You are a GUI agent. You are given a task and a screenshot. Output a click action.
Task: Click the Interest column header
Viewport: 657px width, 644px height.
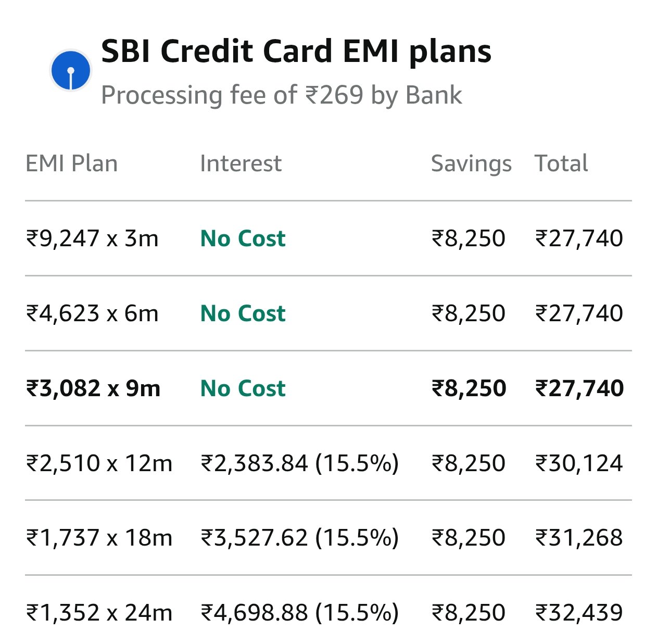(241, 163)
